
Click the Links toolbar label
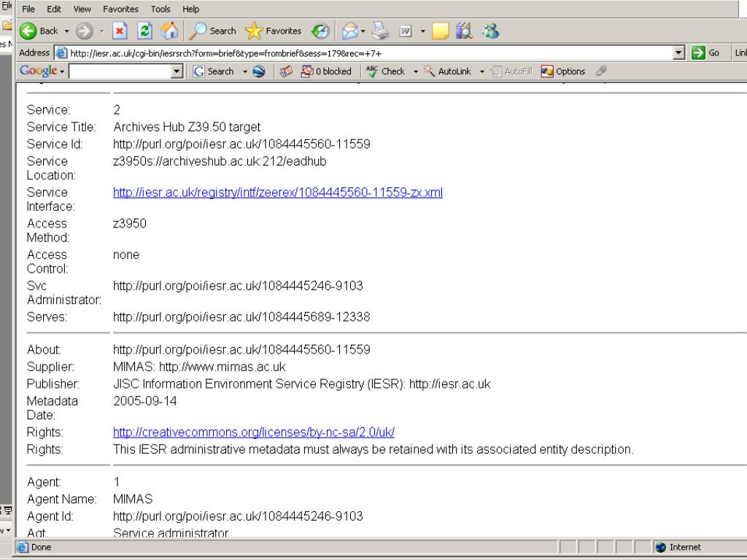(740, 52)
